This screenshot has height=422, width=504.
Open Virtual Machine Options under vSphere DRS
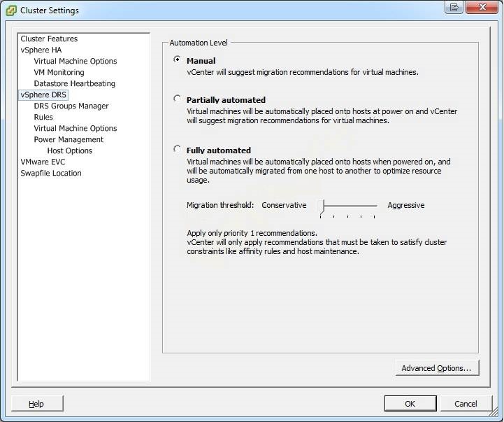(75, 129)
